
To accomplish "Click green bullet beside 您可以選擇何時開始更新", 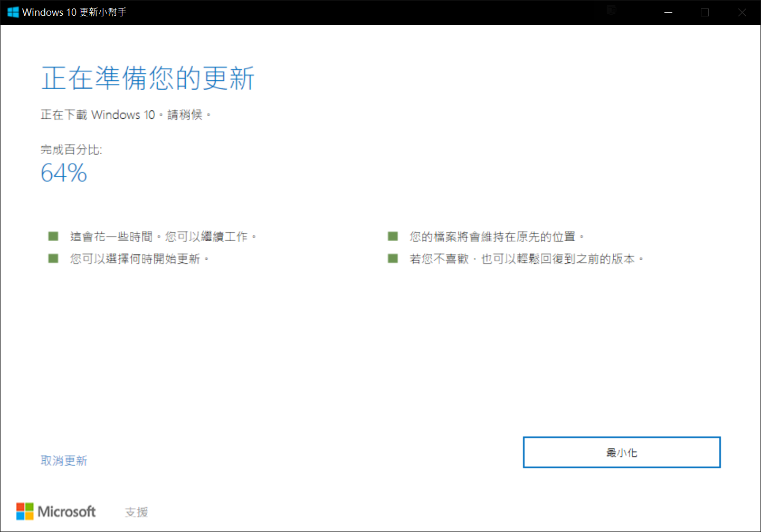I will pyautogui.click(x=53, y=258).
